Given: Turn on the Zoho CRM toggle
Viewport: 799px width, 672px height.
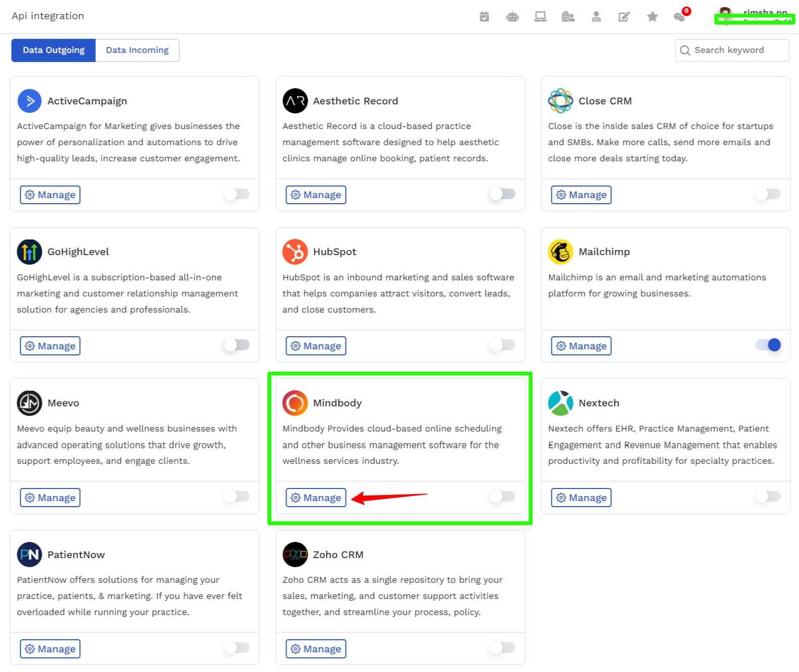Looking at the screenshot, I should click(x=502, y=648).
